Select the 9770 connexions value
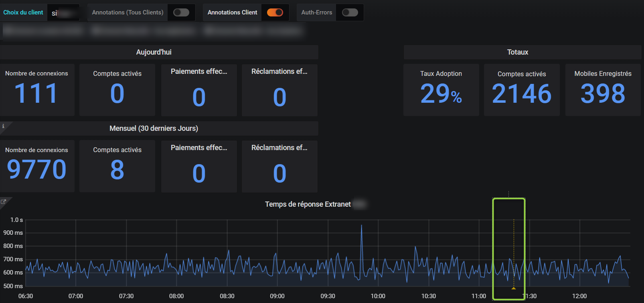 [x=36, y=169]
